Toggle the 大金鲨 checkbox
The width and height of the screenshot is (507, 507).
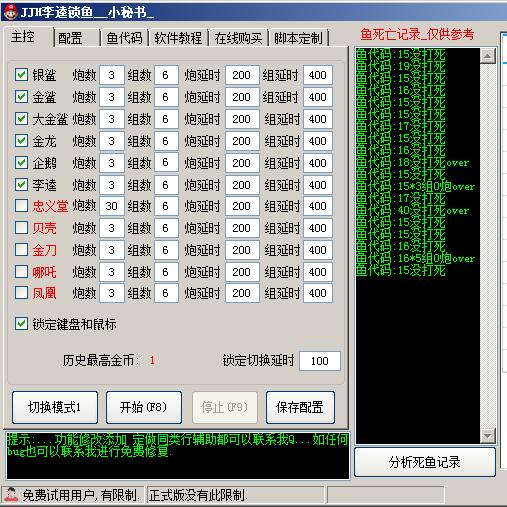pos(21,119)
